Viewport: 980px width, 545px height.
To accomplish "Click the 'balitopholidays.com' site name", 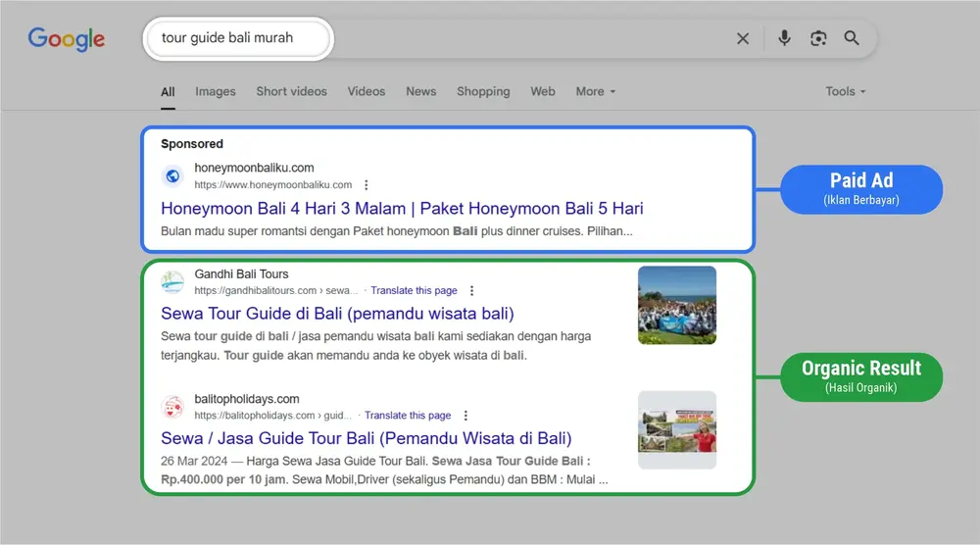I will coord(247,399).
